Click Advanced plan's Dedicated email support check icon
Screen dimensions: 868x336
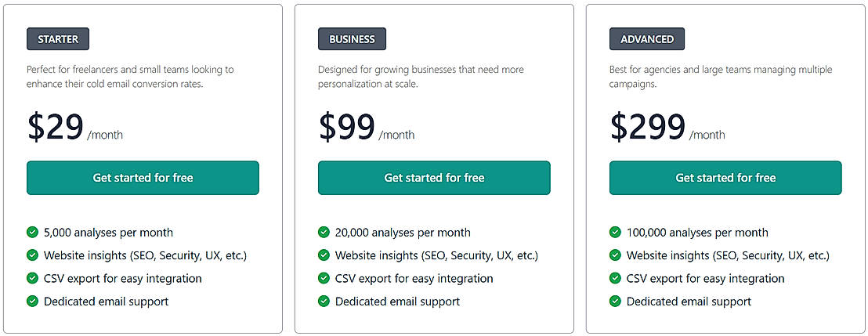point(615,301)
